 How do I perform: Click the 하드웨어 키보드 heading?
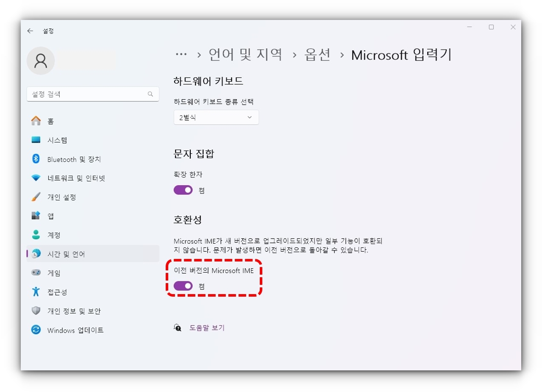[x=208, y=81]
